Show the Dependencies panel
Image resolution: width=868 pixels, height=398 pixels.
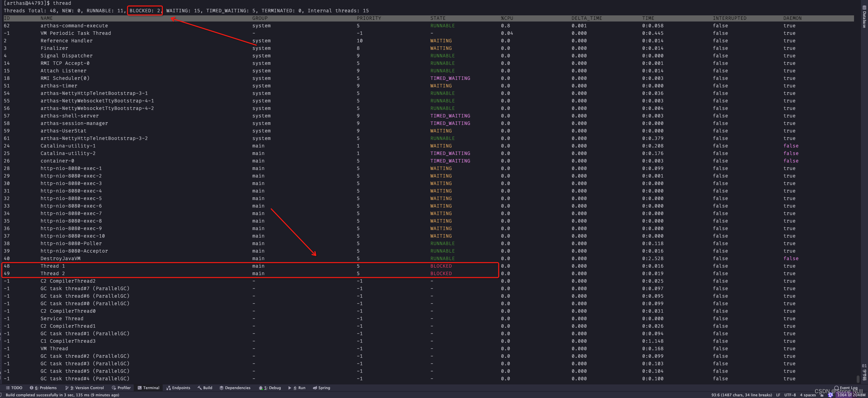coord(235,388)
